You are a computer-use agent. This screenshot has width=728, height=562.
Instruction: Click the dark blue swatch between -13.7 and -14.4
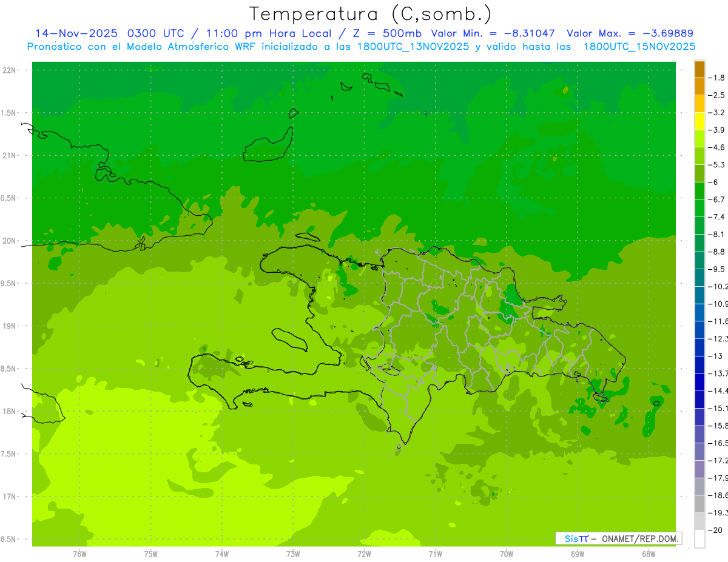click(x=699, y=382)
